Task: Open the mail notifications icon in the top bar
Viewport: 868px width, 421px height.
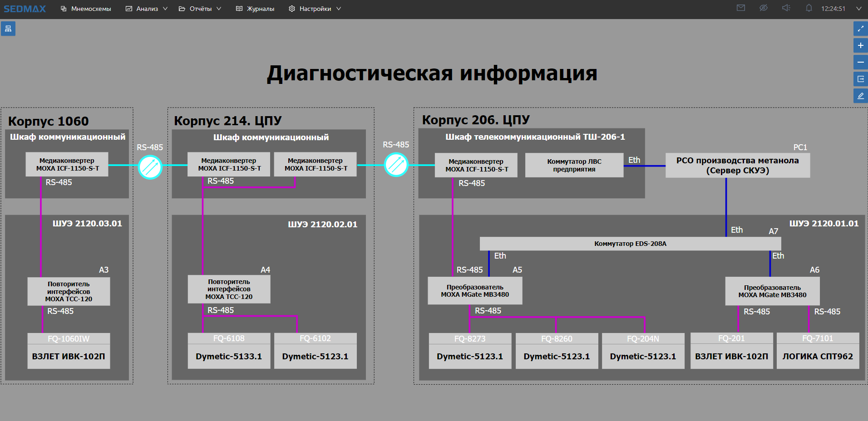Action: tap(740, 8)
